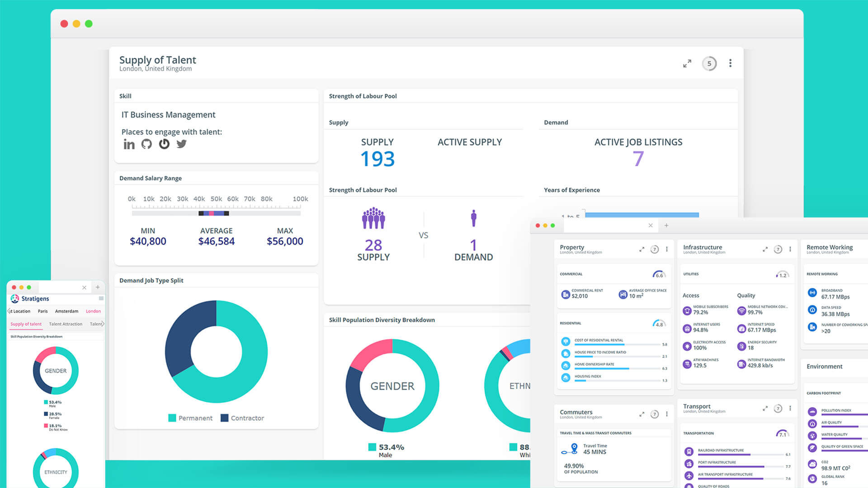Click the Home Ownership Rate progress bar
This screenshot has width=868, height=488.
617,369
